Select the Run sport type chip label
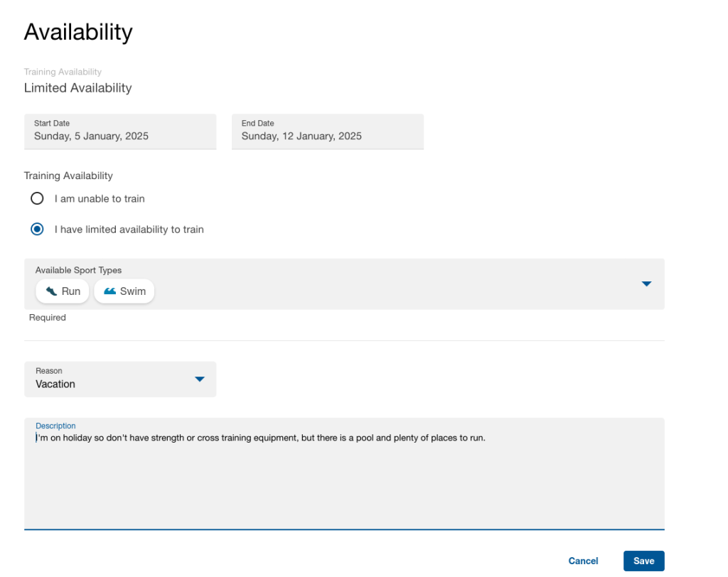The image size is (728, 577). 71,291
